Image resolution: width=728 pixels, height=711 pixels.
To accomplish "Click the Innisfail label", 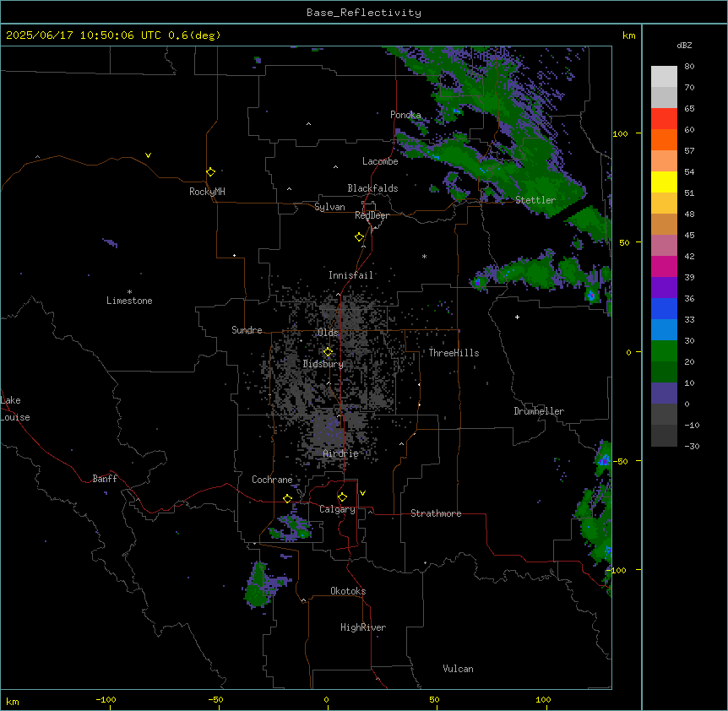I will pos(350,275).
